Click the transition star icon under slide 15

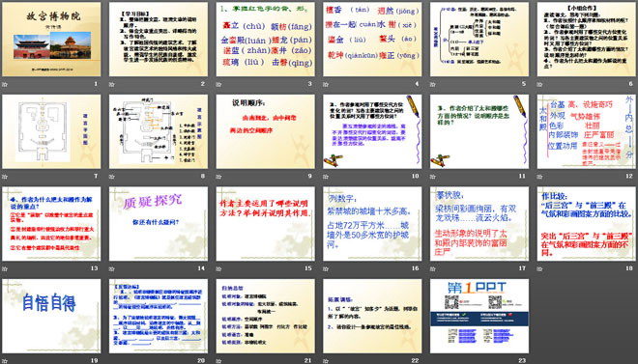(x=218, y=269)
